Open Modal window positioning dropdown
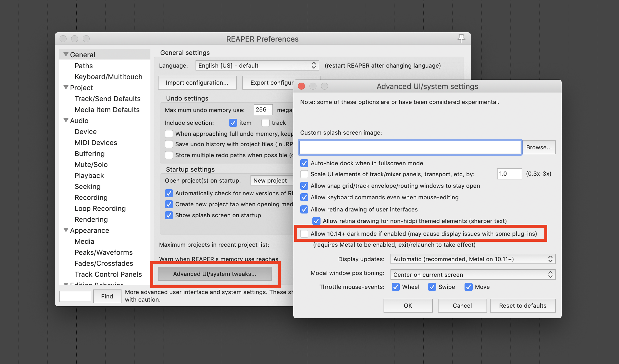619x364 pixels. [x=473, y=274]
